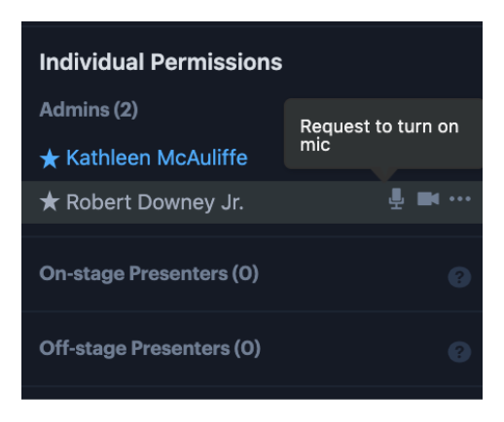Open help for On-stage Presenters
The height and width of the screenshot is (422, 504).
[x=459, y=277]
